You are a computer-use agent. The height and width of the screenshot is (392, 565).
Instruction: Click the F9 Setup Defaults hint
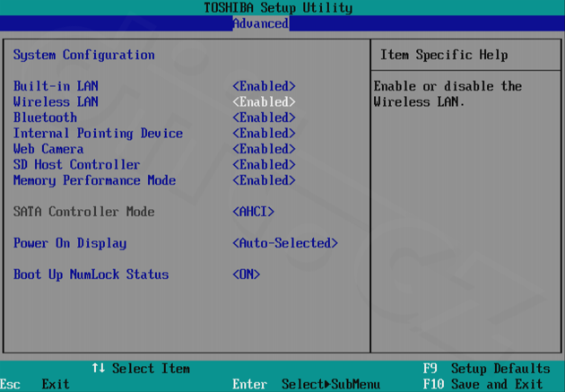[486, 369]
